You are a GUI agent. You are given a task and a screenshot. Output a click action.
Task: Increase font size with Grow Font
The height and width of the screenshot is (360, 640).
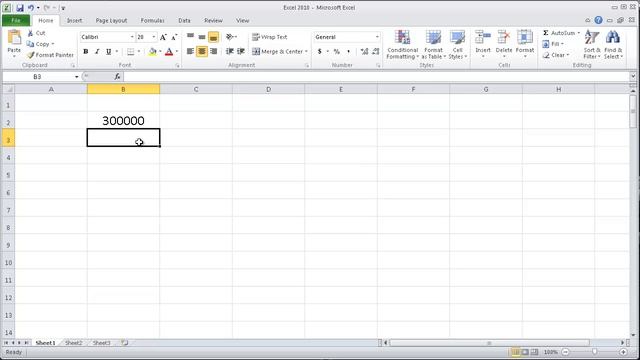coord(163,37)
